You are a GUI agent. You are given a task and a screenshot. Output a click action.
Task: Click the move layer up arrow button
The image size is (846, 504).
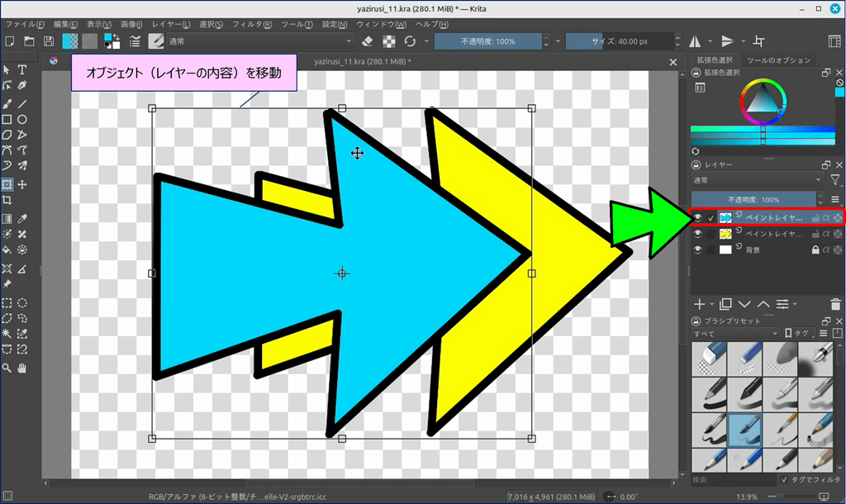[x=763, y=304]
